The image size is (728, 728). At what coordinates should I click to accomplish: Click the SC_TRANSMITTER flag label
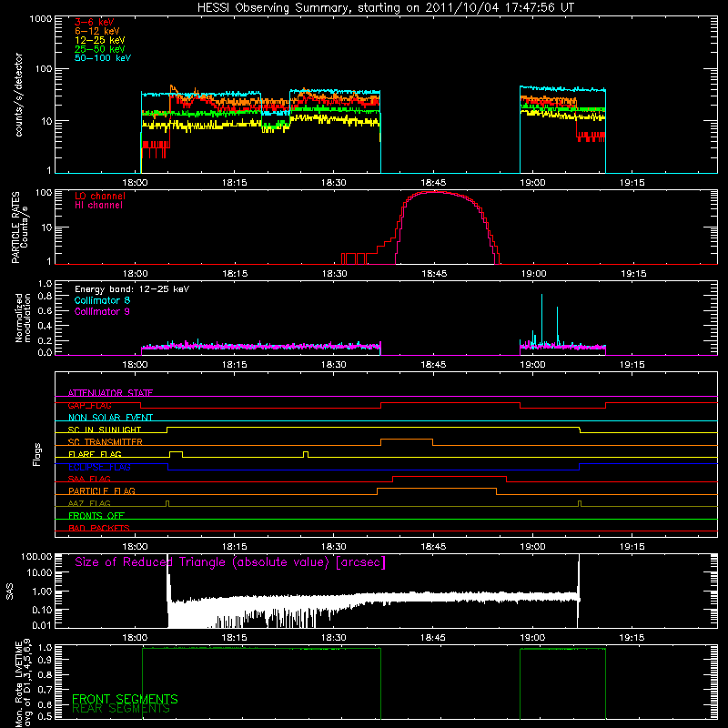click(105, 441)
